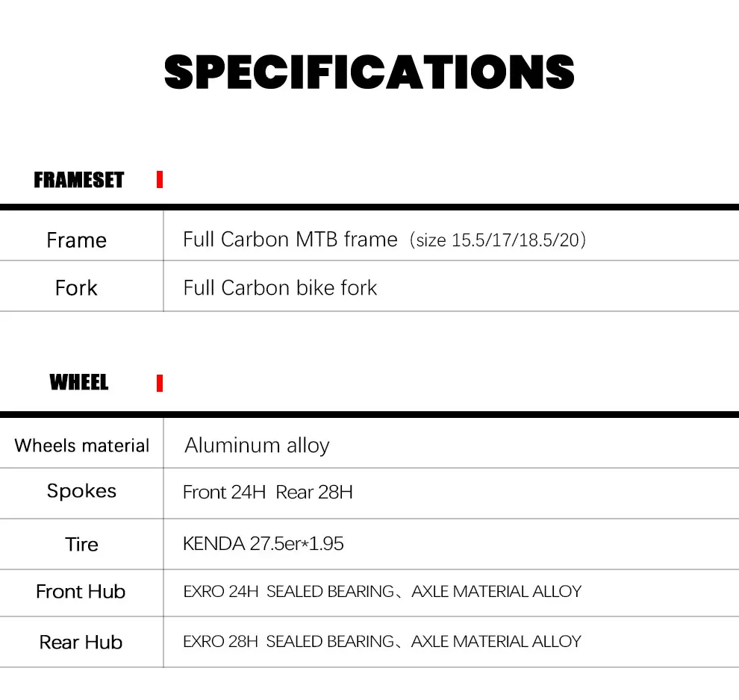Click the red marker beside FRAMESET

160,180
